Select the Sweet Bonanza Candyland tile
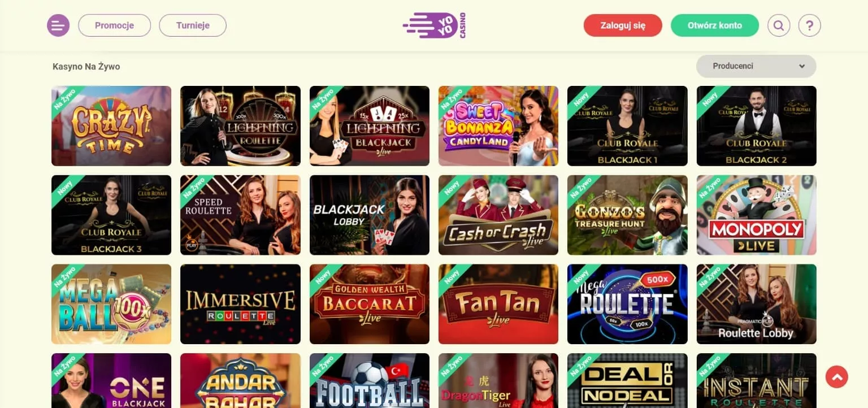Viewport: 868px width, 408px height. 498,126
